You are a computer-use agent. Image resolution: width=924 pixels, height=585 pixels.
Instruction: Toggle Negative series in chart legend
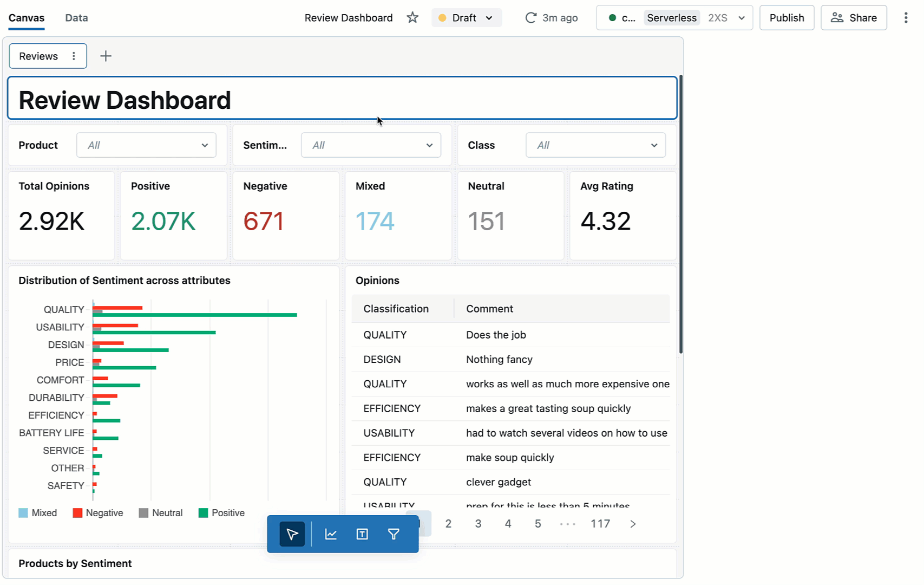pyautogui.click(x=98, y=513)
